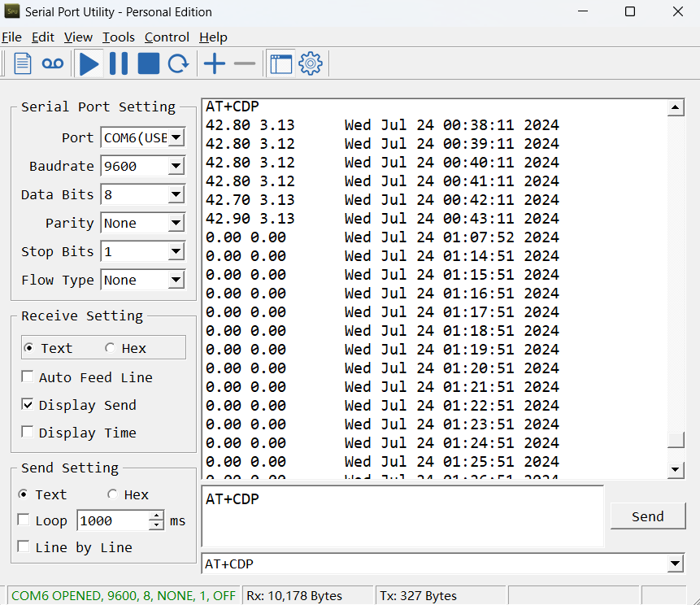700x605 pixels.
Task: Click the minus icon in toolbar
Action: pos(244,63)
